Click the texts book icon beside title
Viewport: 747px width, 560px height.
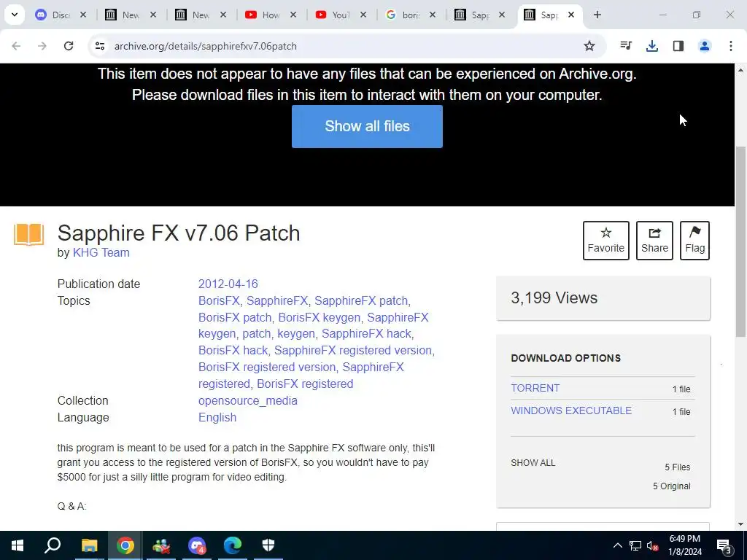click(x=28, y=234)
